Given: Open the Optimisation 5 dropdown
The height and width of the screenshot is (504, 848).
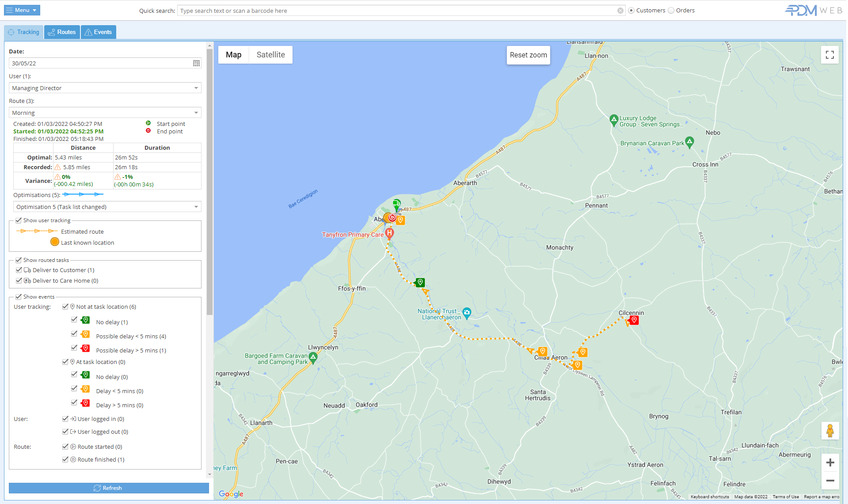Looking at the screenshot, I should (x=107, y=207).
